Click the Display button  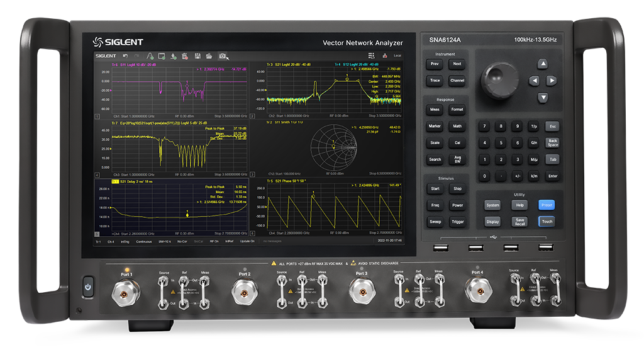(x=492, y=222)
